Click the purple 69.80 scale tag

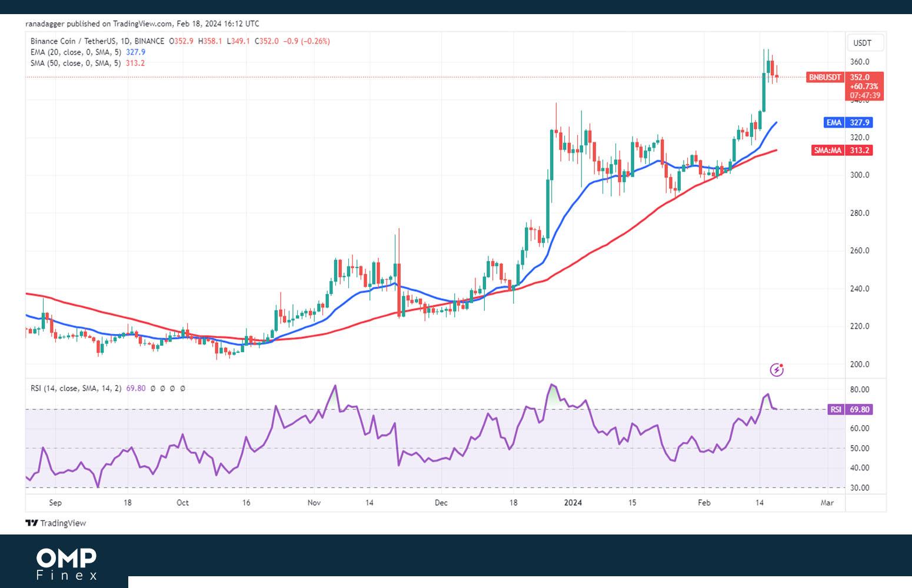pos(860,410)
